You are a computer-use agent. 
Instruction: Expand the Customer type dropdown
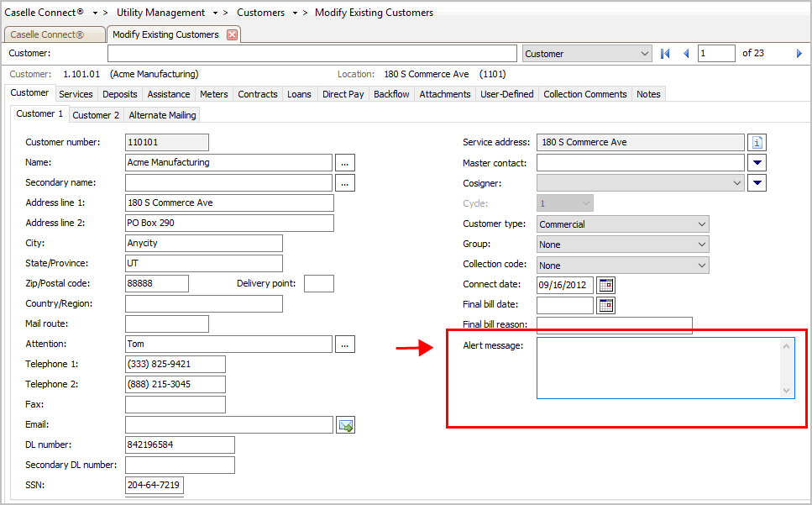click(701, 224)
